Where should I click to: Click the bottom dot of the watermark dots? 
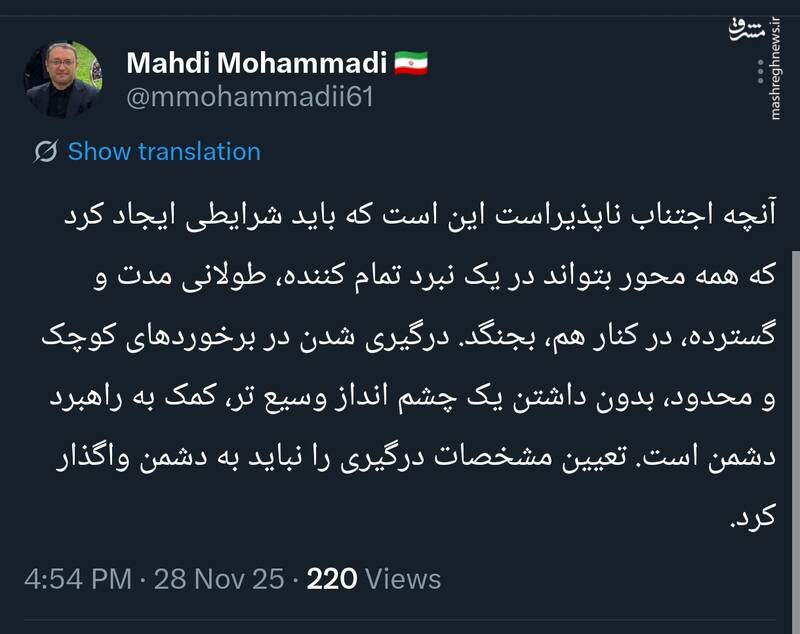coord(760,81)
